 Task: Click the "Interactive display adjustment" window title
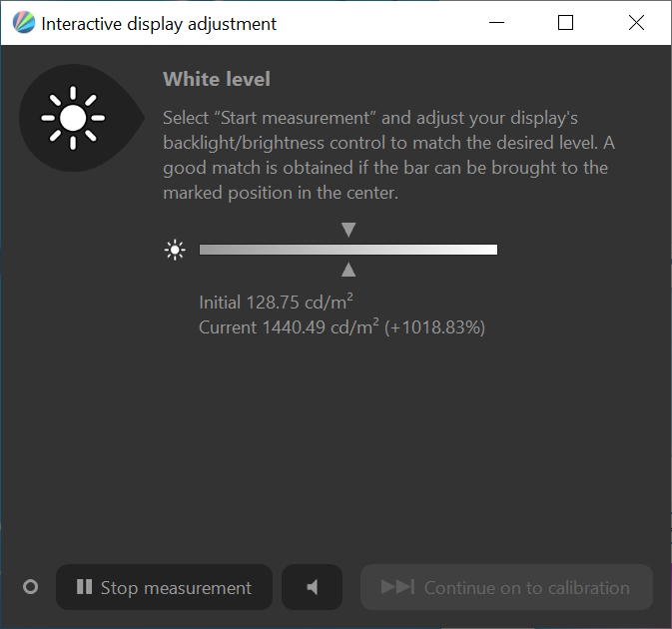coord(159,23)
